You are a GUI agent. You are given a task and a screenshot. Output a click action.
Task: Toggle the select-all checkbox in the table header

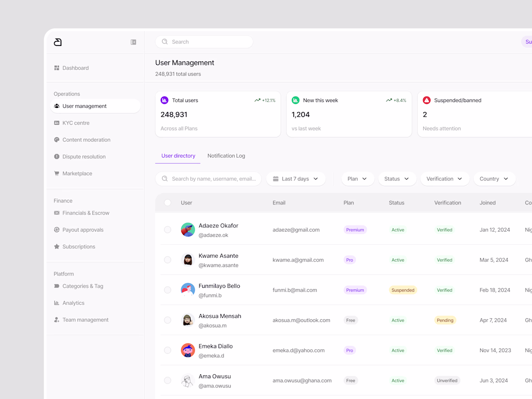(x=168, y=203)
